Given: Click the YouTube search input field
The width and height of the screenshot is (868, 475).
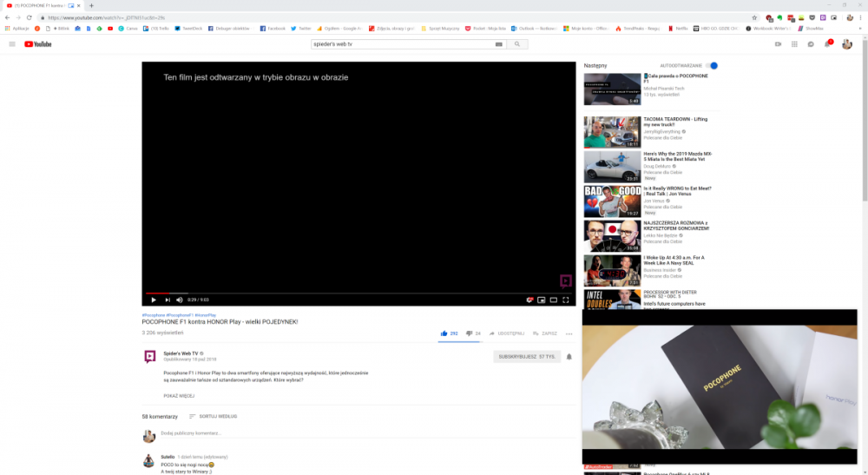Looking at the screenshot, I should point(401,44).
